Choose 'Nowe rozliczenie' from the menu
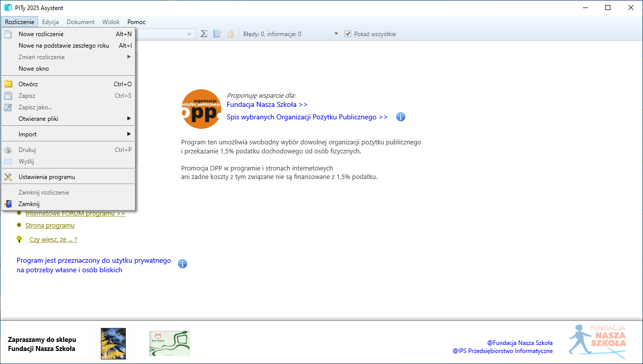 [x=41, y=34]
